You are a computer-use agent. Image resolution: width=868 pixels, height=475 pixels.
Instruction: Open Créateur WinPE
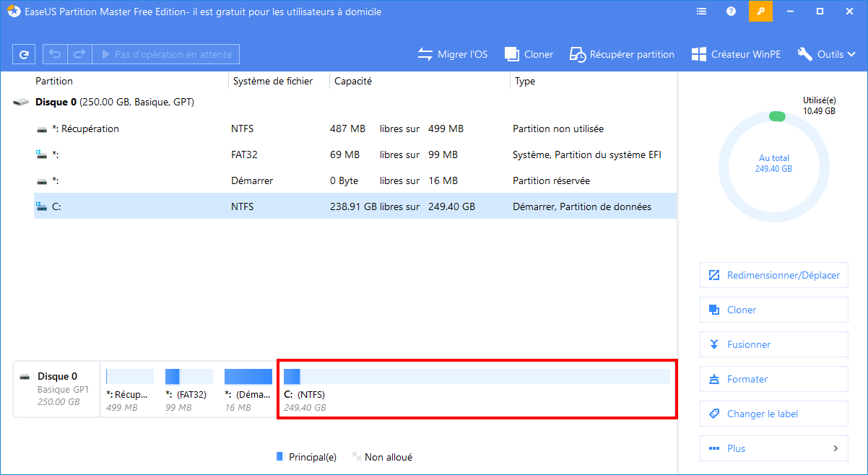pyautogui.click(x=736, y=54)
